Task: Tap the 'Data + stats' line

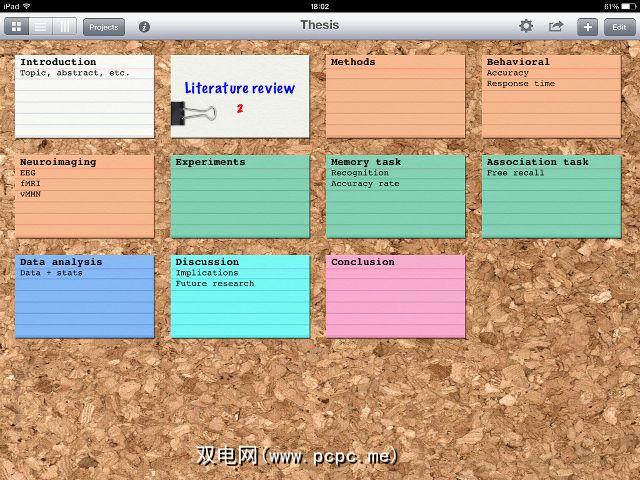Action: 51,273
